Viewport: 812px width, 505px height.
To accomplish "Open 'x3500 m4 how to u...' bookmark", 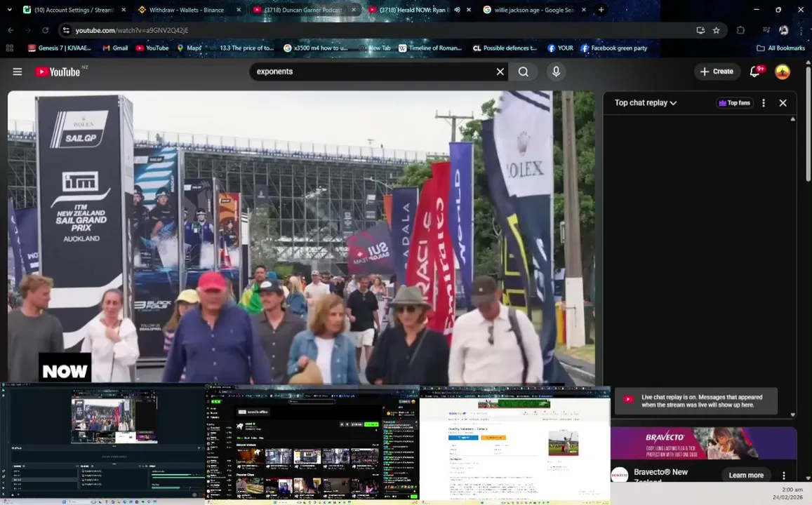I will click(316, 48).
